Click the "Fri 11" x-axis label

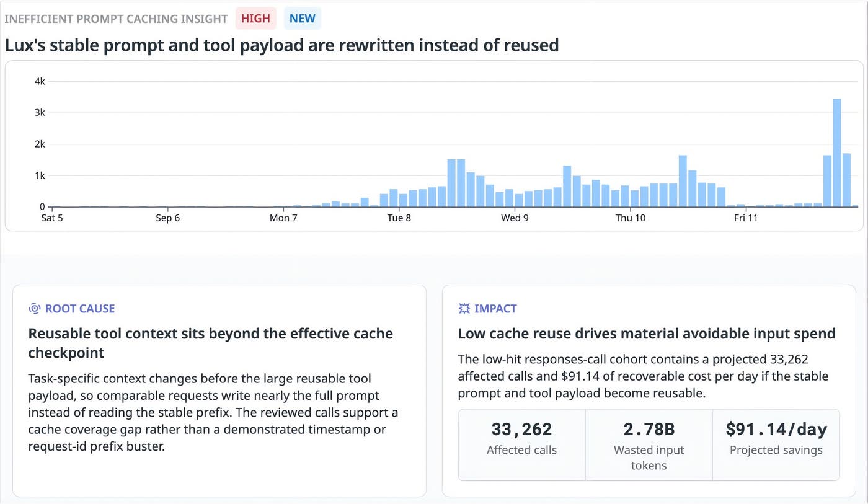click(x=746, y=218)
